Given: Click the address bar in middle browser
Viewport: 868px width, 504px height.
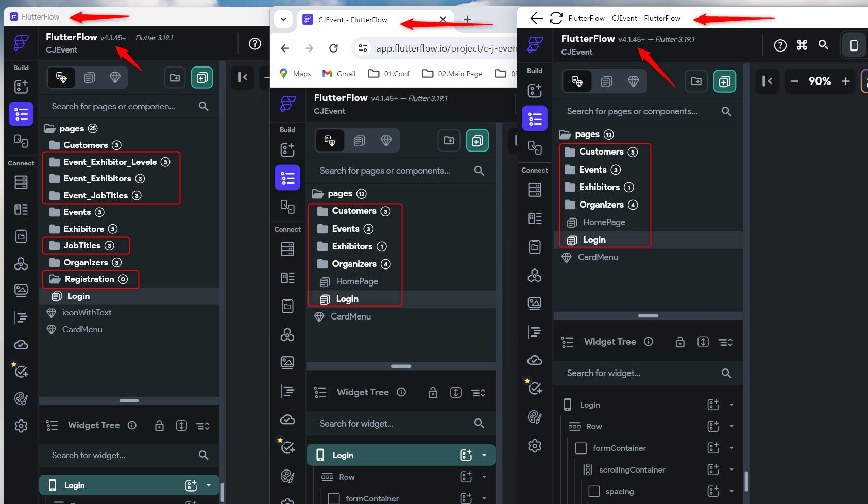Looking at the screenshot, I should coord(435,48).
